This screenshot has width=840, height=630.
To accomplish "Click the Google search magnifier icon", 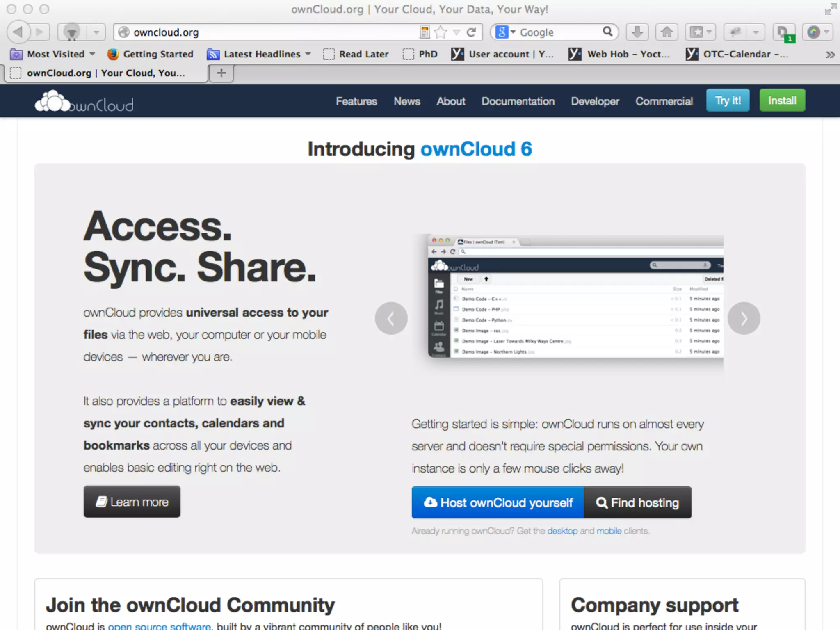I will 607,32.
